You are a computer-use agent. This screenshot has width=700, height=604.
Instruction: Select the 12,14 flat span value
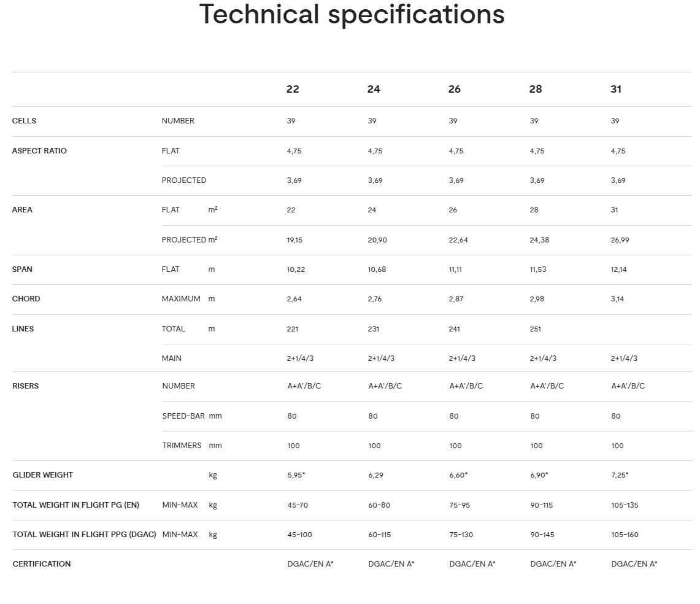[x=619, y=269]
